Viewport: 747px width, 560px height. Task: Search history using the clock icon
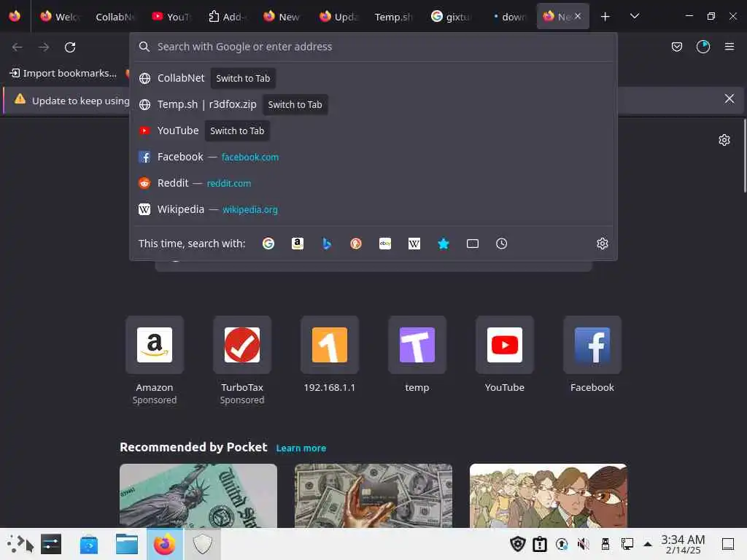pyautogui.click(x=502, y=244)
